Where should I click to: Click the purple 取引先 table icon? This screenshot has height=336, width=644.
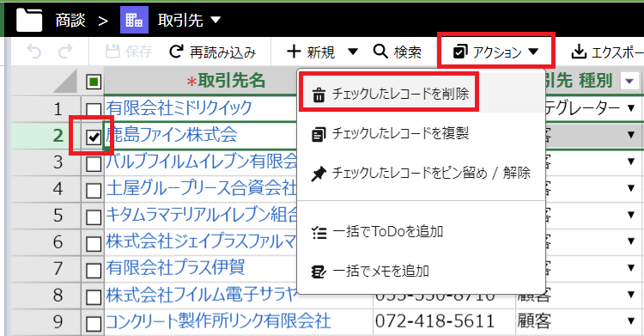[x=134, y=19]
